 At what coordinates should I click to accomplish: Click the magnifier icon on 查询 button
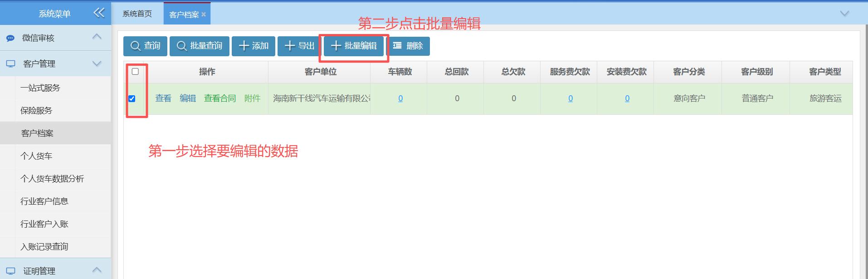pos(135,46)
